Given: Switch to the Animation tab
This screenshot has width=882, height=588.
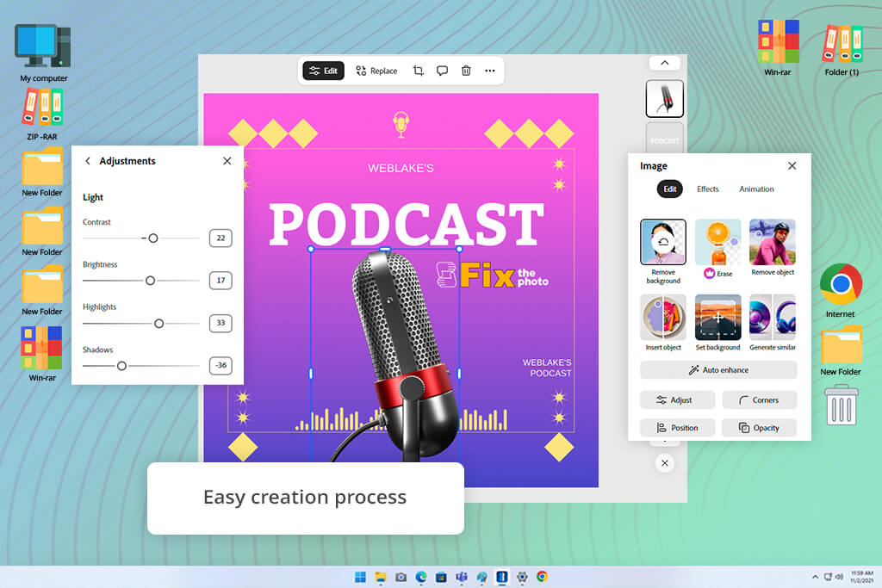Looking at the screenshot, I should tap(756, 189).
